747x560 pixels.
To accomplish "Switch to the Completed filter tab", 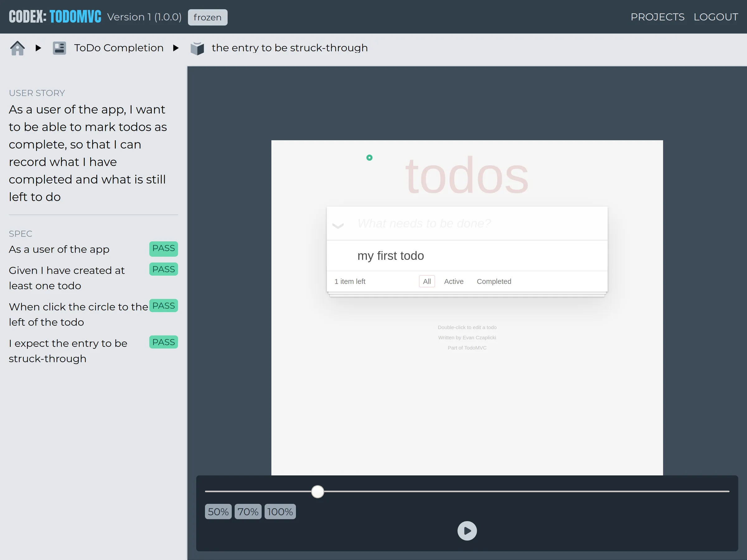I will [494, 281].
